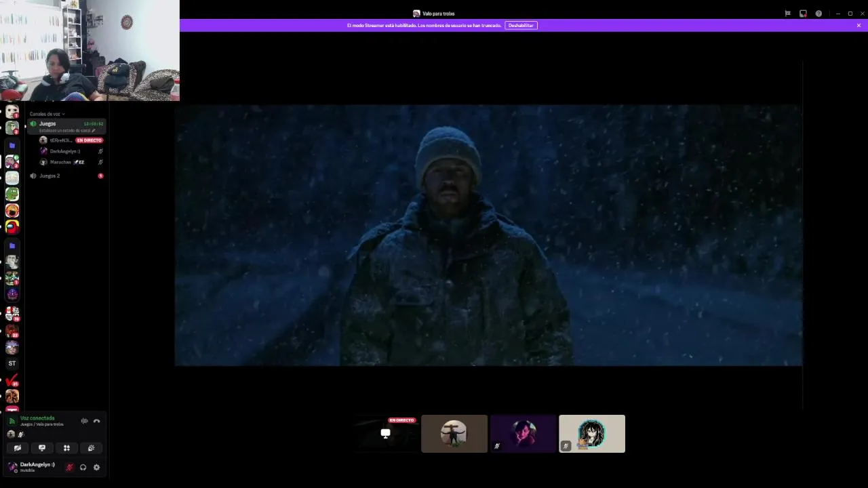Open the server icon with badge 22
The height and width of the screenshot is (488, 868).
12,331
